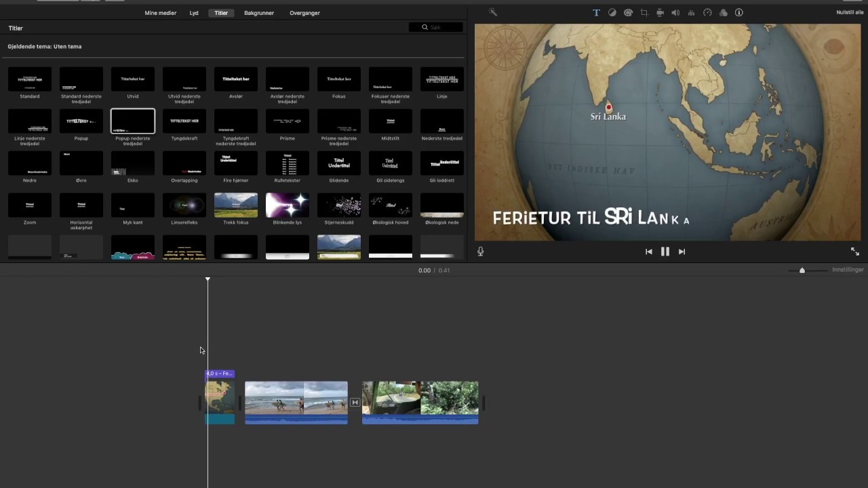
Task: Choose the Trekk fokus title style
Action: coord(236,205)
